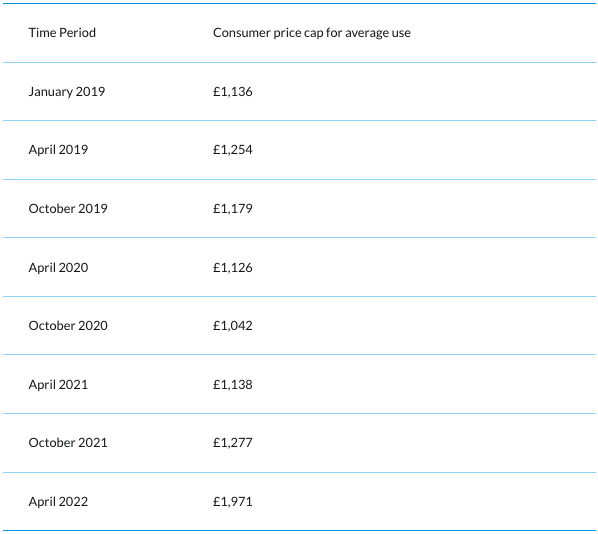This screenshot has width=598, height=534.
Task: Click on October 2020 text
Action: [68, 326]
